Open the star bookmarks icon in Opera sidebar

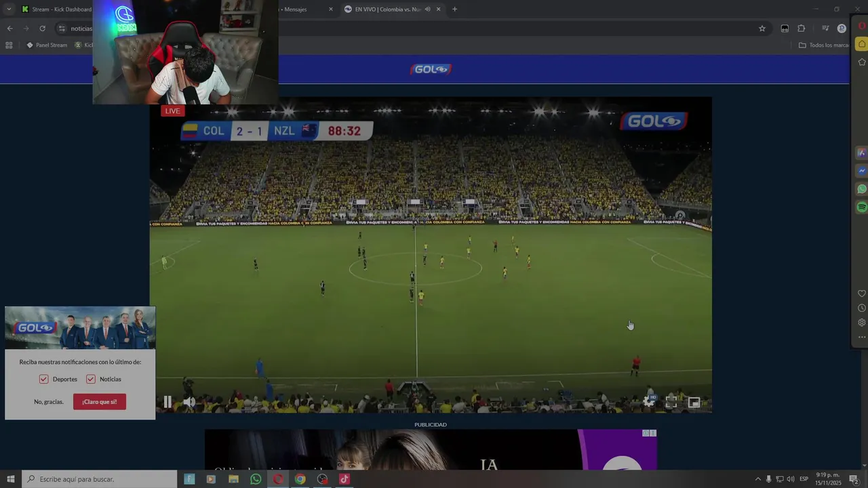(x=862, y=62)
